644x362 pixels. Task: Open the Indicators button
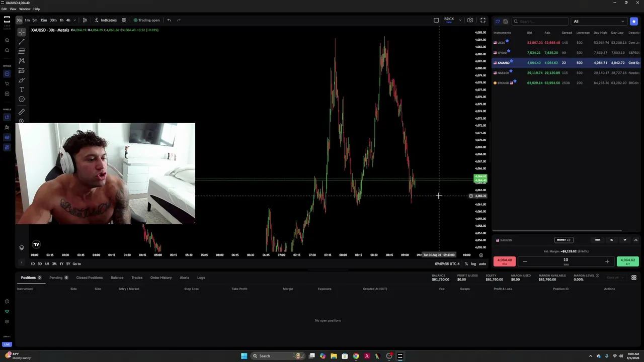point(106,20)
